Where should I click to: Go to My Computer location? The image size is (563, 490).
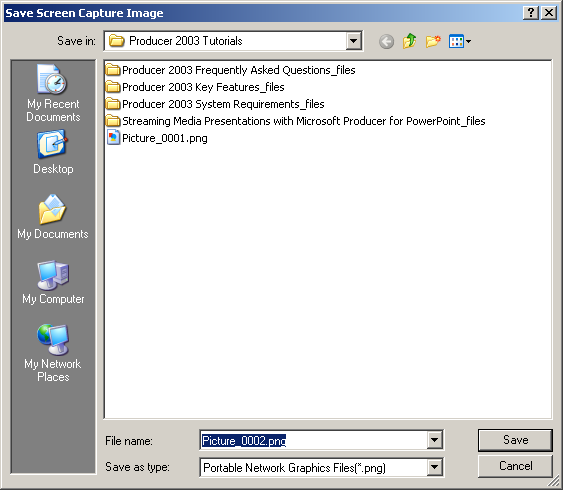tap(53, 283)
